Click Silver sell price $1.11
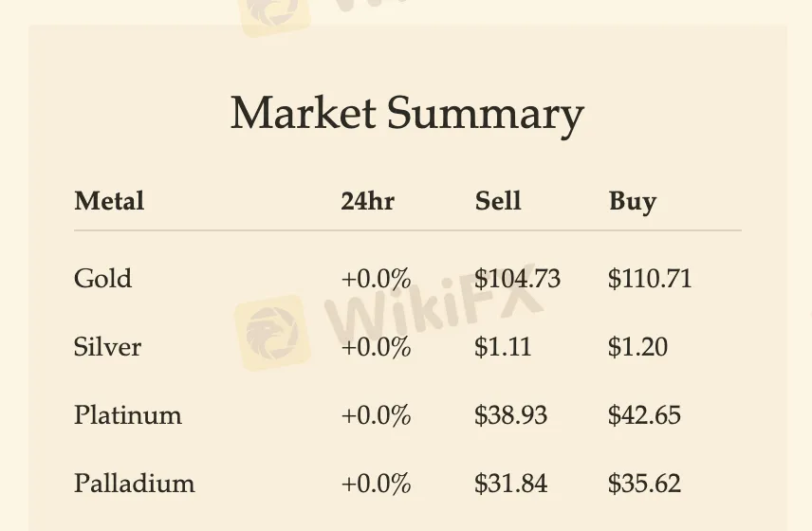 tap(504, 347)
